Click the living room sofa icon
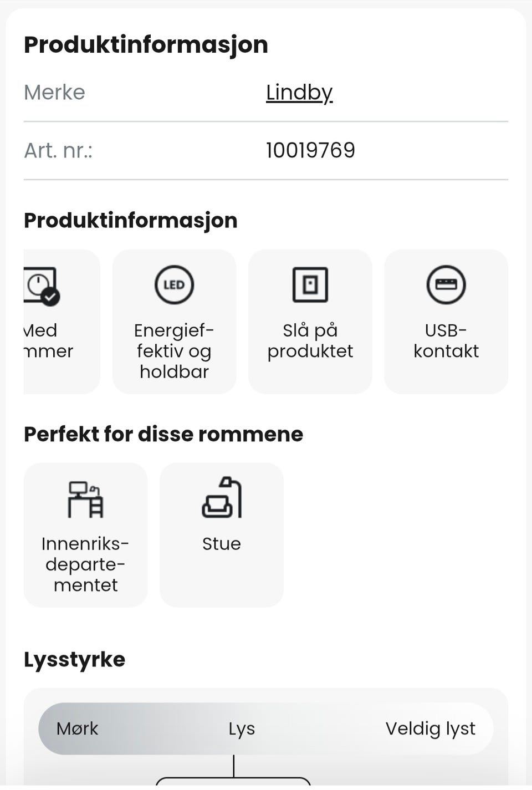The width and height of the screenshot is (532, 790). point(222,497)
